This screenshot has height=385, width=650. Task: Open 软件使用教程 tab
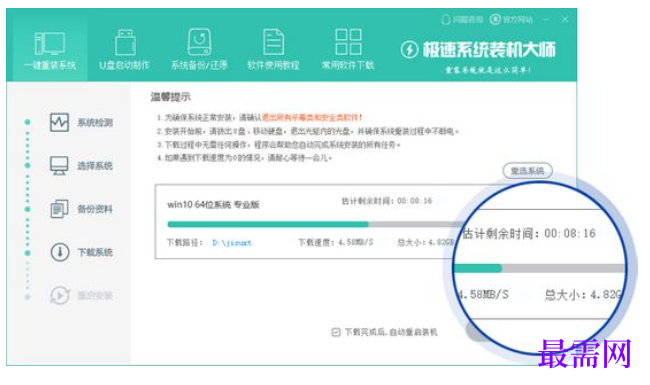(x=273, y=50)
